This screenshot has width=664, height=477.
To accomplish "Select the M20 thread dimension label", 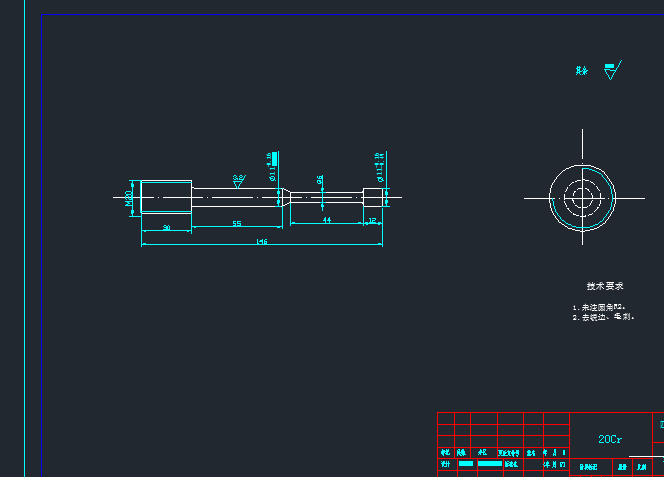I will [128, 198].
